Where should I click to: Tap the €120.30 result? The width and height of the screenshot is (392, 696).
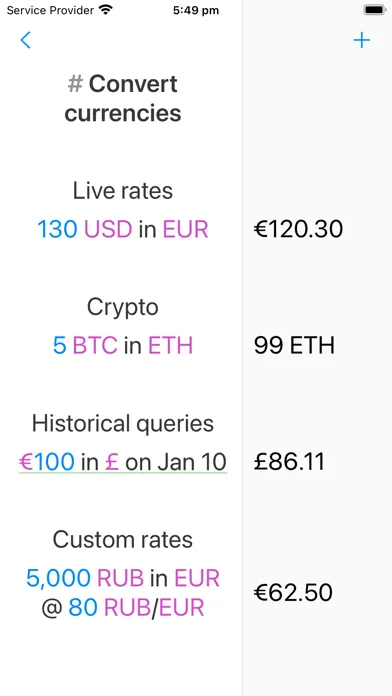(298, 229)
